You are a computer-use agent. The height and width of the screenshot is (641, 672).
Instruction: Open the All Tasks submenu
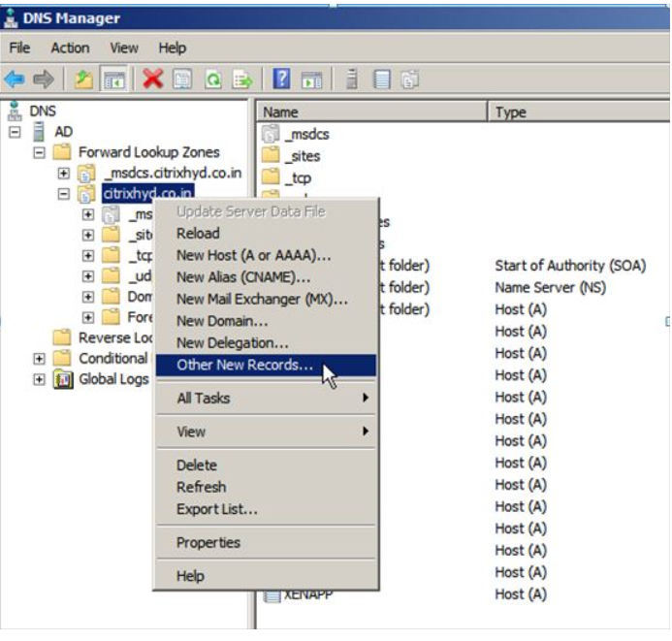pos(262,398)
